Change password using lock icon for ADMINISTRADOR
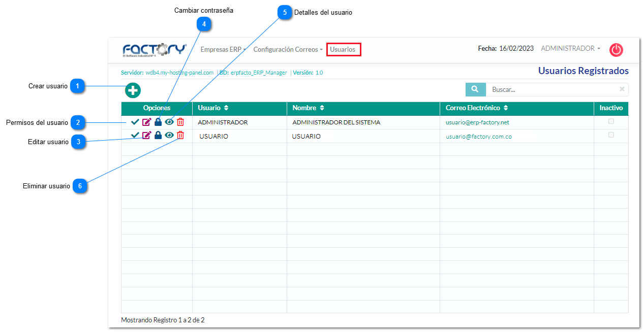644x332 pixels. point(158,122)
